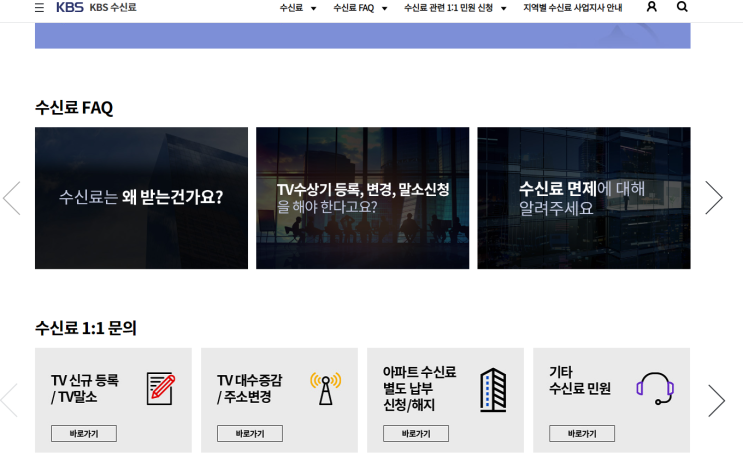Open the TV수상기 등록, 변경, 말소신청 FAQ card
Screen dimensions: 743x469
pyautogui.click(x=362, y=198)
